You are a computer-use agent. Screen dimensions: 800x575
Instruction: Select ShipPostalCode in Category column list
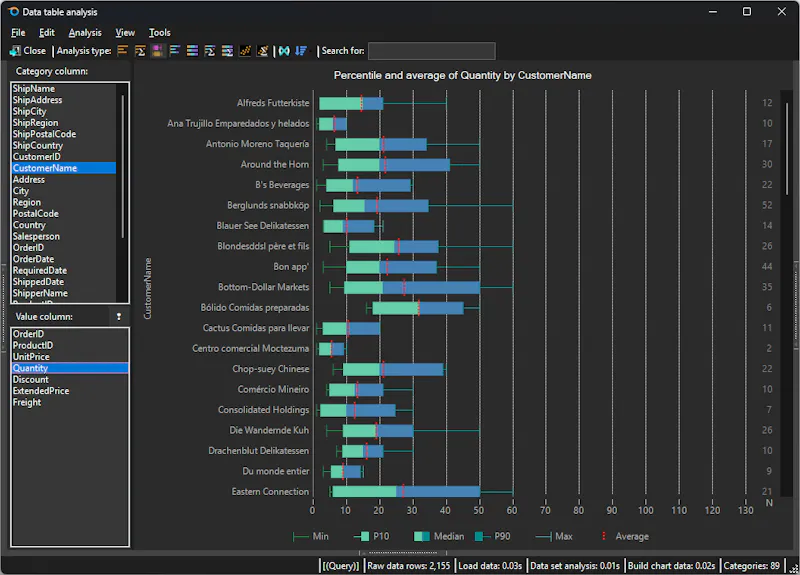tap(64, 134)
